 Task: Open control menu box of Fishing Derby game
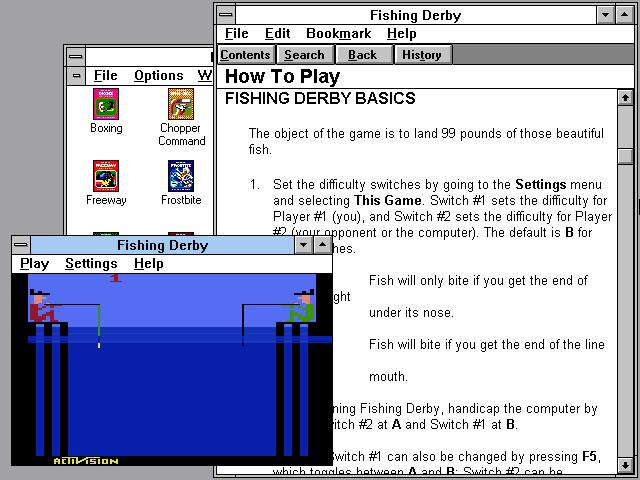pos(21,245)
